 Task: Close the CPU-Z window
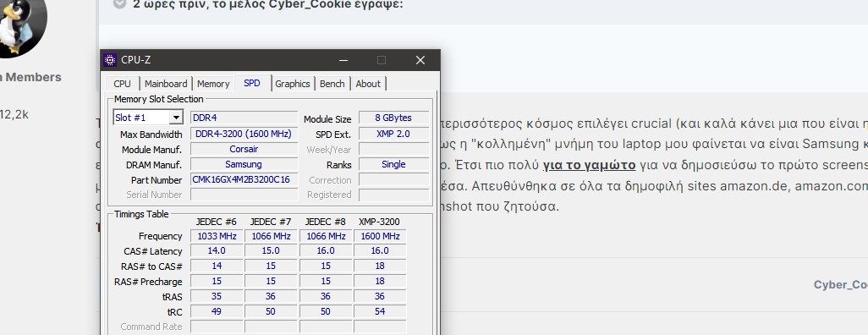(x=420, y=60)
